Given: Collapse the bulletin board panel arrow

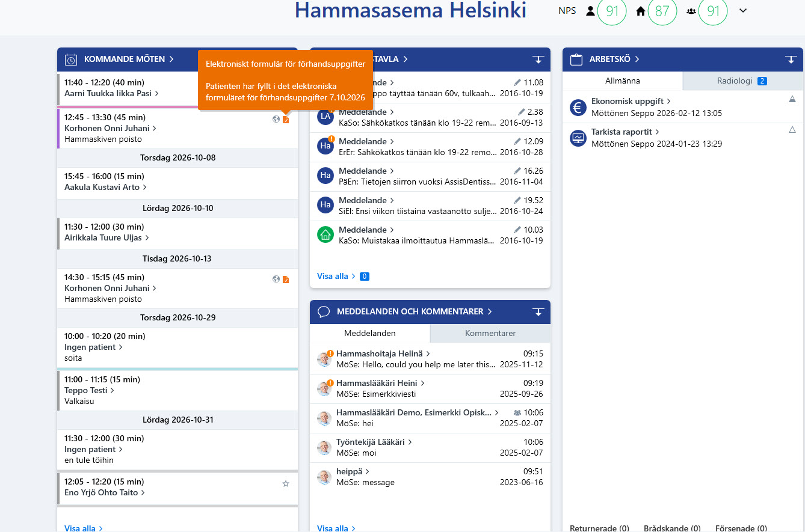Looking at the screenshot, I should point(538,60).
